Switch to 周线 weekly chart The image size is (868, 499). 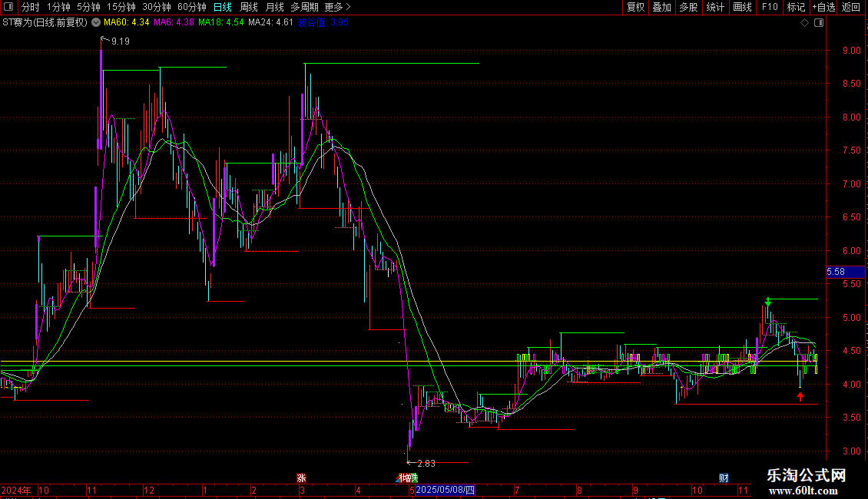tap(249, 7)
